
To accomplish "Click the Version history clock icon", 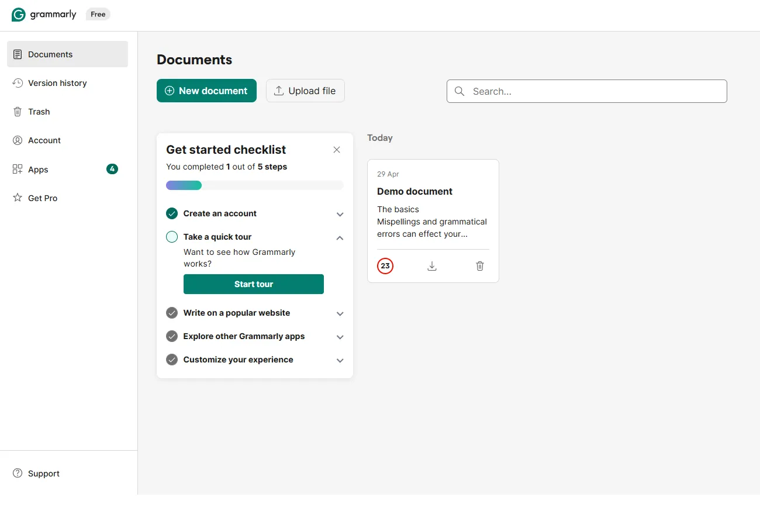I will tap(18, 83).
